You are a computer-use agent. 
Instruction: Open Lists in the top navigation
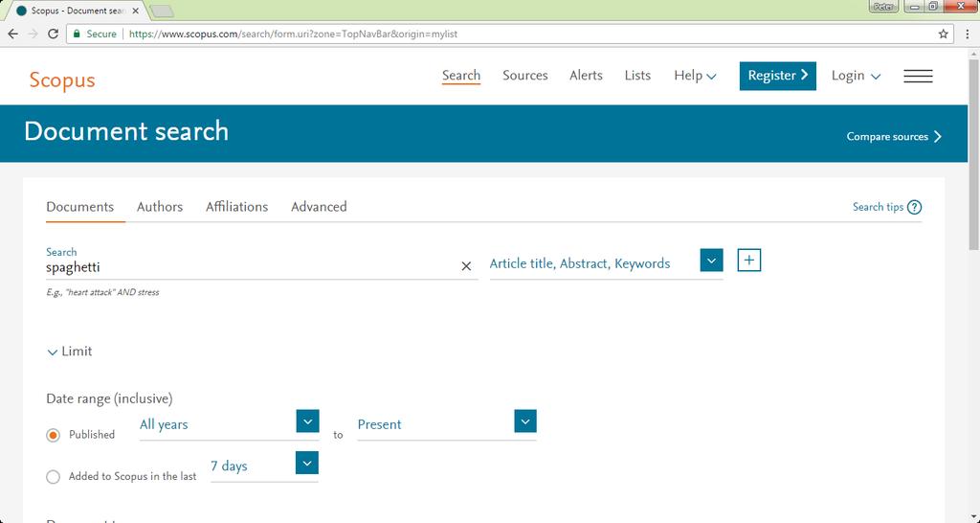coord(637,76)
